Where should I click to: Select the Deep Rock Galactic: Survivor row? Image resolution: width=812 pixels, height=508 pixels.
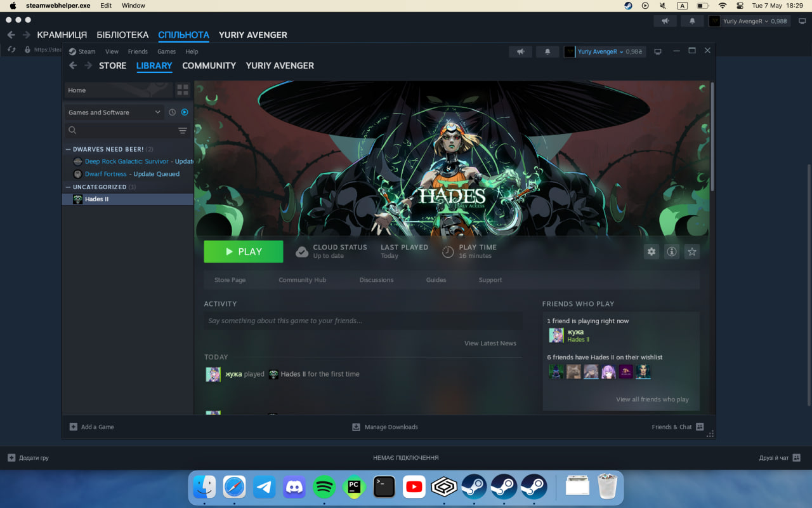(x=128, y=161)
